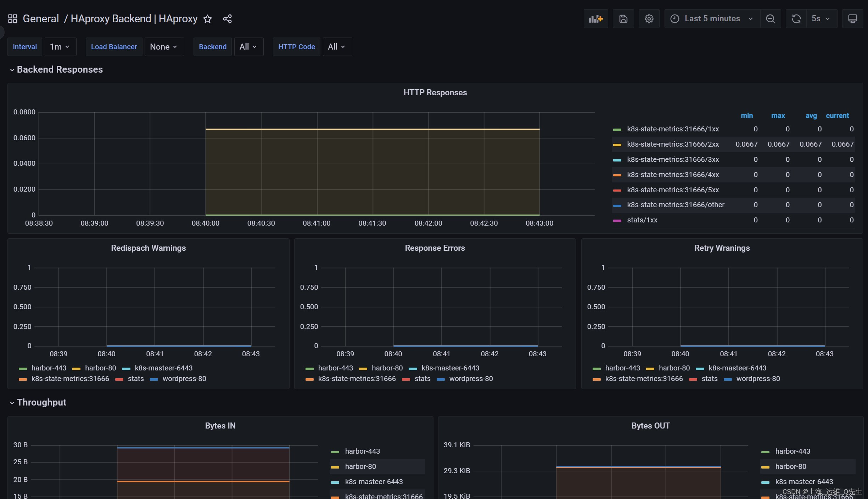Viewport: 868px width, 499px height.
Task: Open the HTTP Code All dropdown
Action: click(337, 47)
